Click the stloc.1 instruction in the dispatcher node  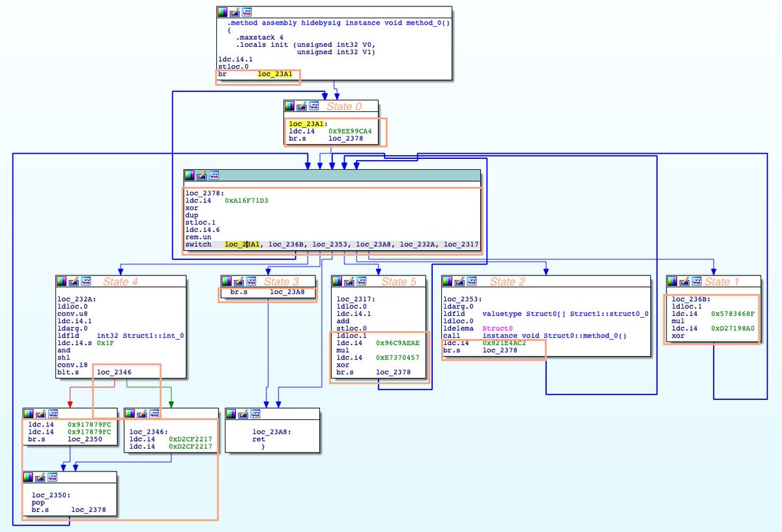click(200, 222)
